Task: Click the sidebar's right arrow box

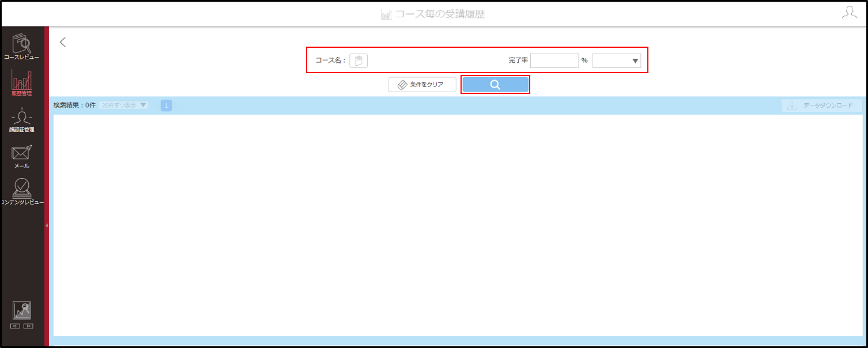Action: point(28,326)
